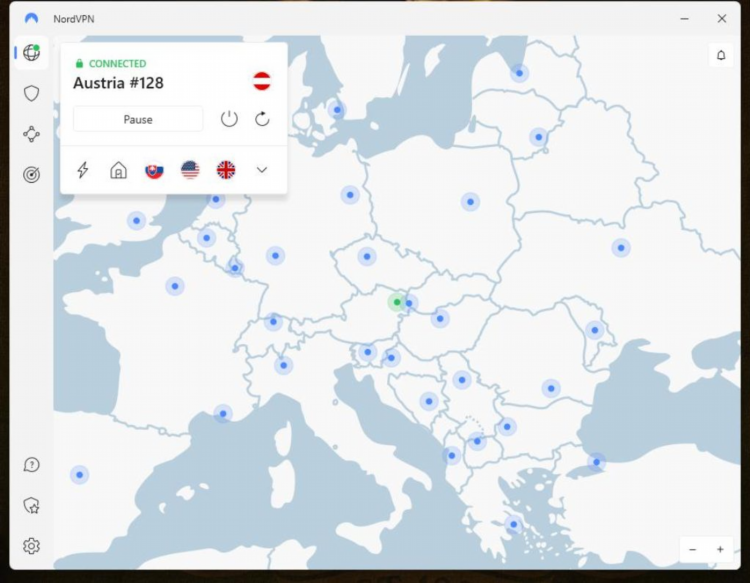Click the Austria flag in connection card
Viewport: 750px width, 583px height.
pyautogui.click(x=262, y=81)
